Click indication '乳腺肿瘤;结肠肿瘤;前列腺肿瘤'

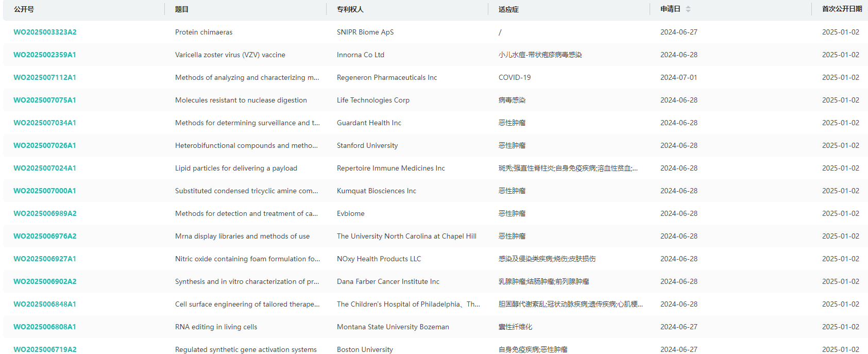point(544,281)
